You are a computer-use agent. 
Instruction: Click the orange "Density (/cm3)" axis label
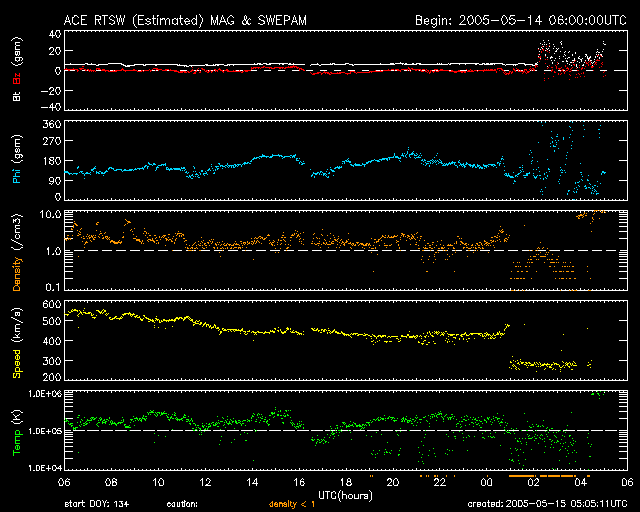(x=17, y=252)
